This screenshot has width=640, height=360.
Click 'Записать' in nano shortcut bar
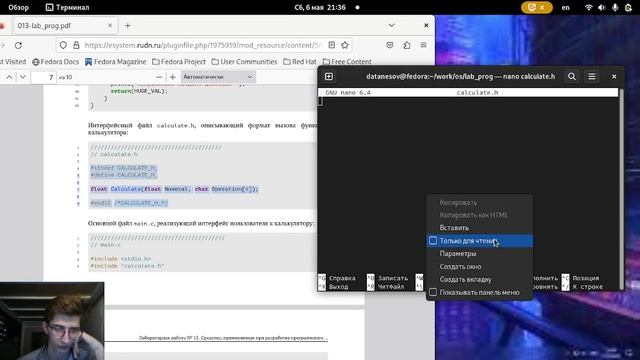(x=392, y=278)
